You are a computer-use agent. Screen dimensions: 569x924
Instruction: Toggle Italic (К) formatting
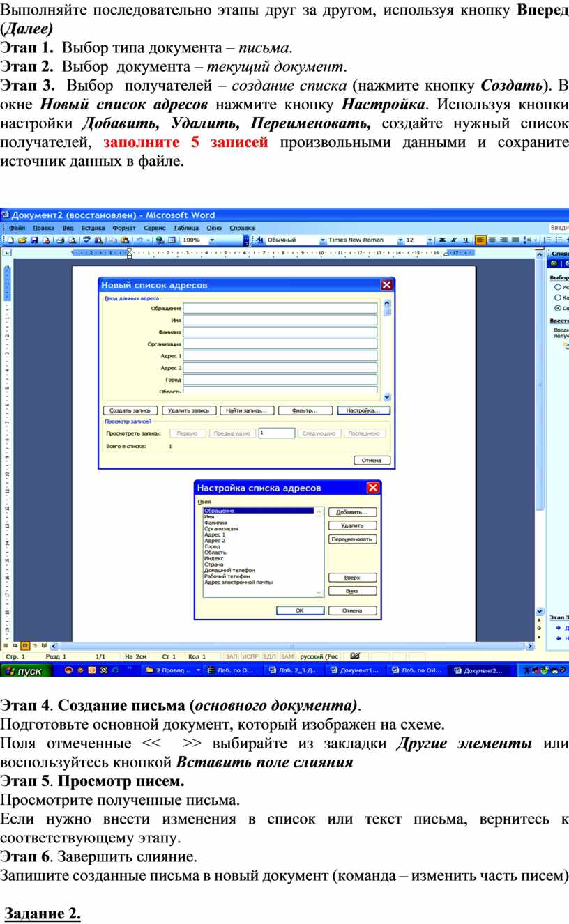point(454,240)
